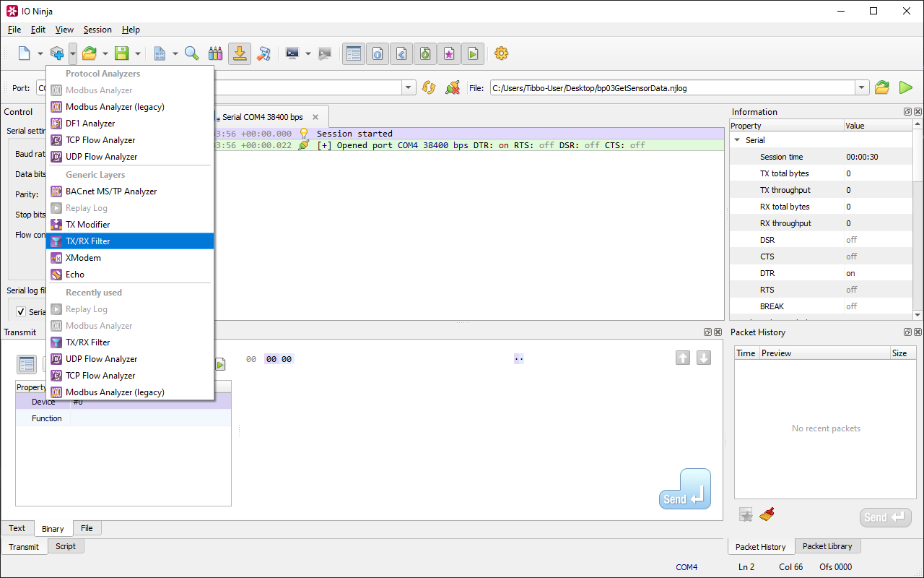Screen dimensions: 924x578
Task: Open the New Session dropdown arrow
Action: pyautogui.click(x=40, y=53)
